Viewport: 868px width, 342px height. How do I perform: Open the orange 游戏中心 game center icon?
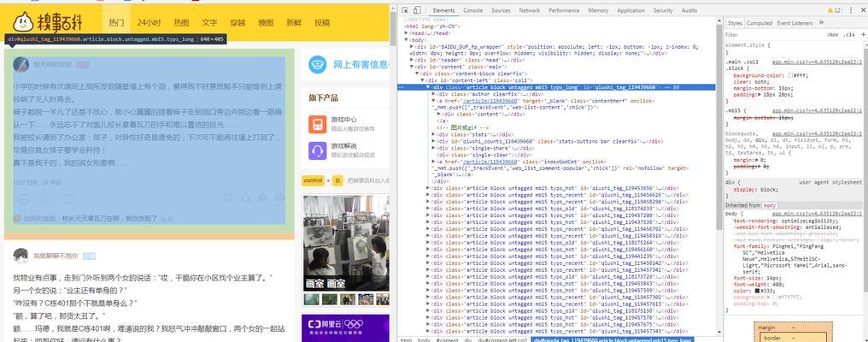pos(318,123)
